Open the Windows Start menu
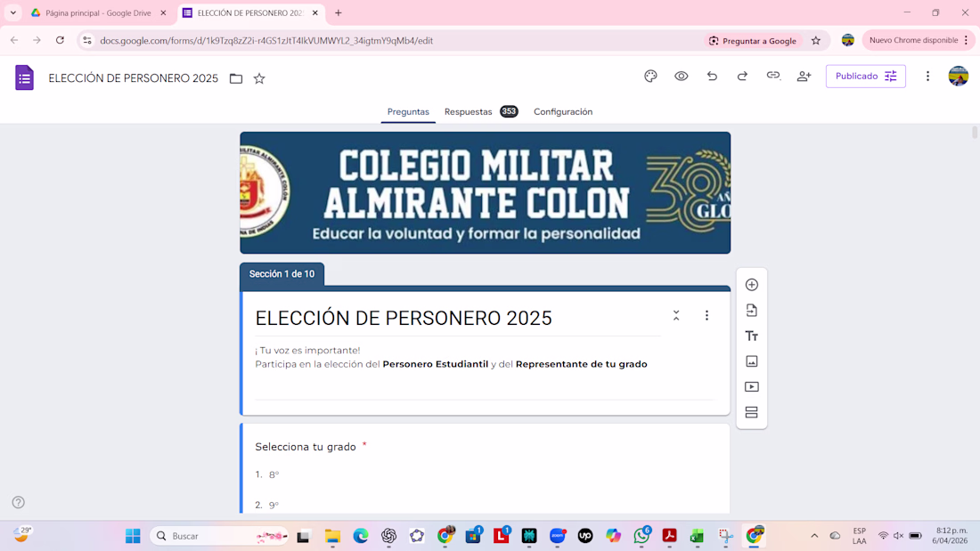This screenshot has height=551, width=980. 133,535
